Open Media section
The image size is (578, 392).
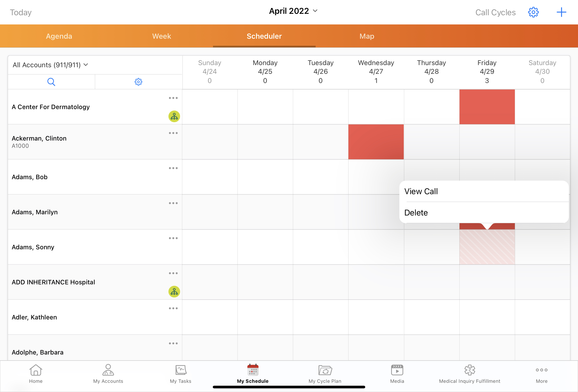click(x=397, y=374)
